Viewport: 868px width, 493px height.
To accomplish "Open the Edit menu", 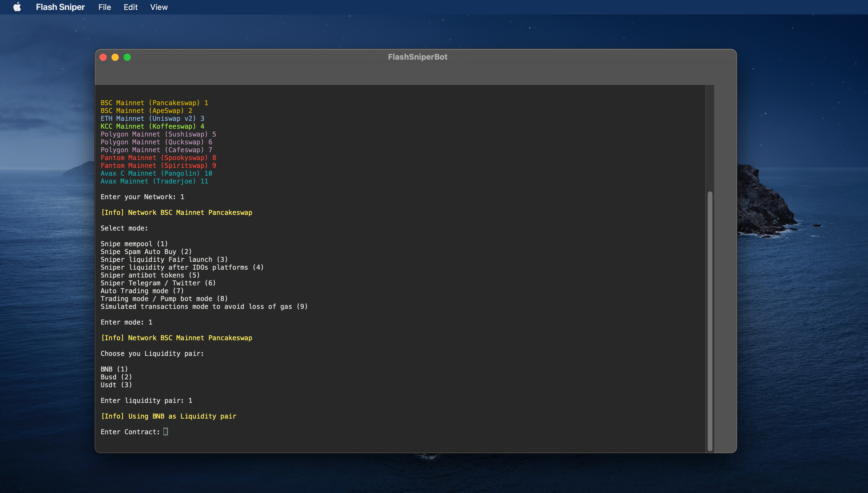I will (131, 7).
